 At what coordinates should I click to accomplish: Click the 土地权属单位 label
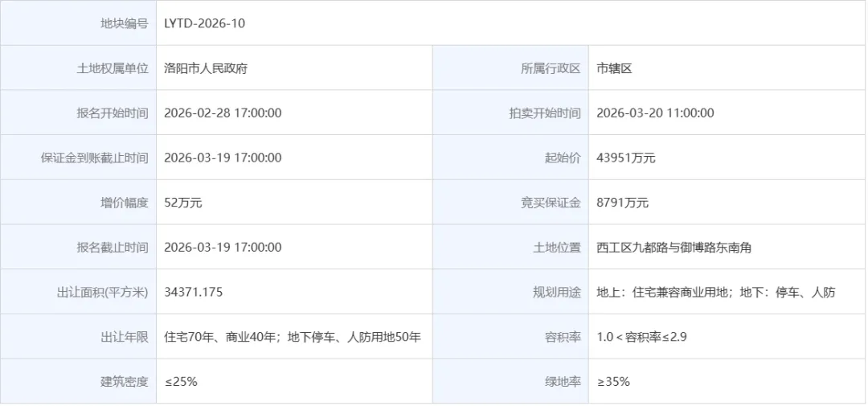113,68
